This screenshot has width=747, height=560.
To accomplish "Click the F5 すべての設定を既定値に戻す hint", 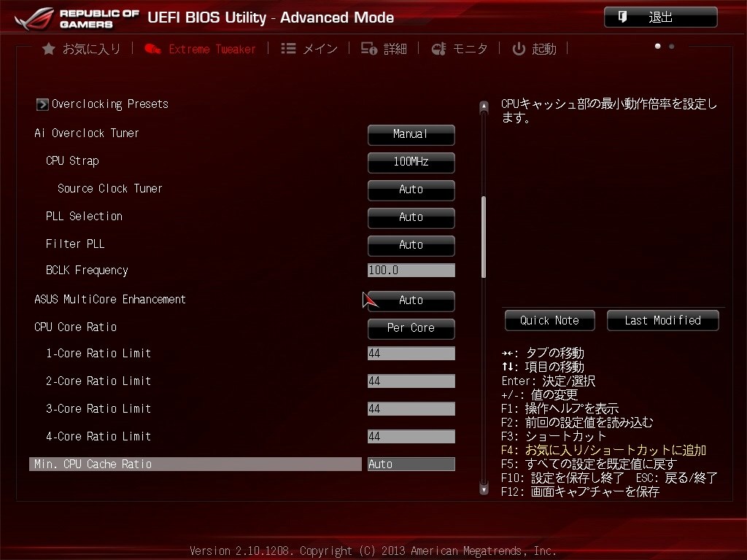I will click(589, 464).
